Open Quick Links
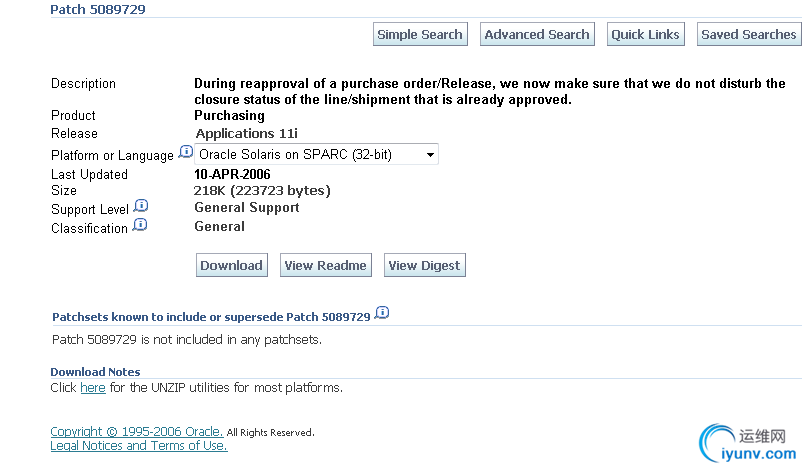 [x=645, y=34]
